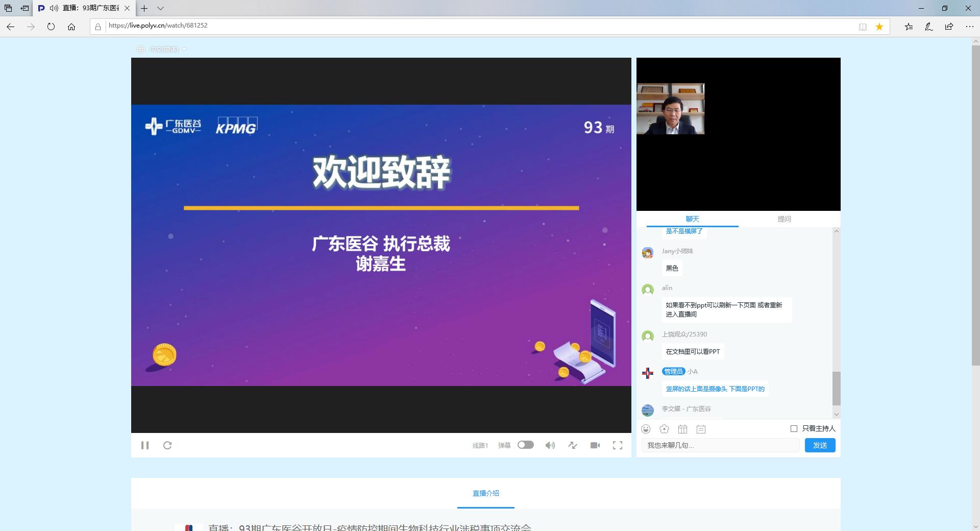
Task: Select the 线路1 line switcher
Action: [x=480, y=446]
